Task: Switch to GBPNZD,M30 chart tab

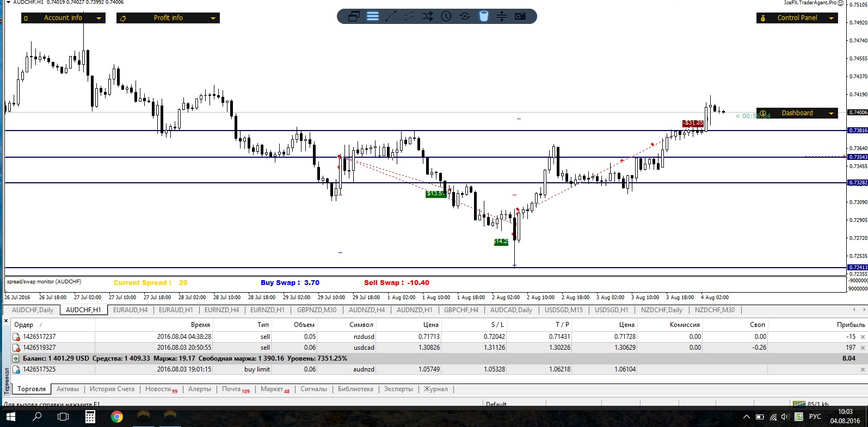Action: pos(317,310)
